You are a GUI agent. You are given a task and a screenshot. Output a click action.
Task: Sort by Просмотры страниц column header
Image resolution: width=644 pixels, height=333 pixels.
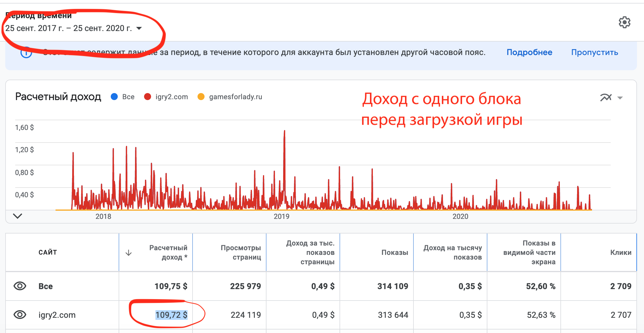[x=240, y=252]
